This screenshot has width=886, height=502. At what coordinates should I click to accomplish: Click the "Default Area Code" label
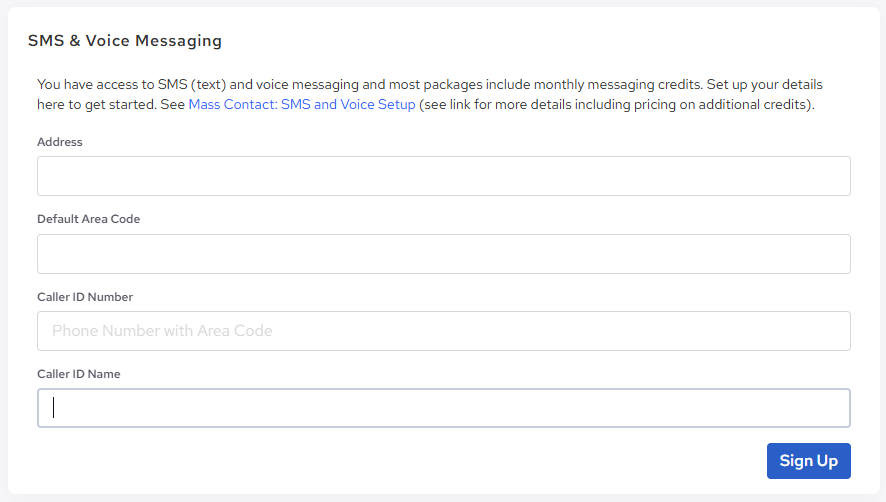[88, 219]
